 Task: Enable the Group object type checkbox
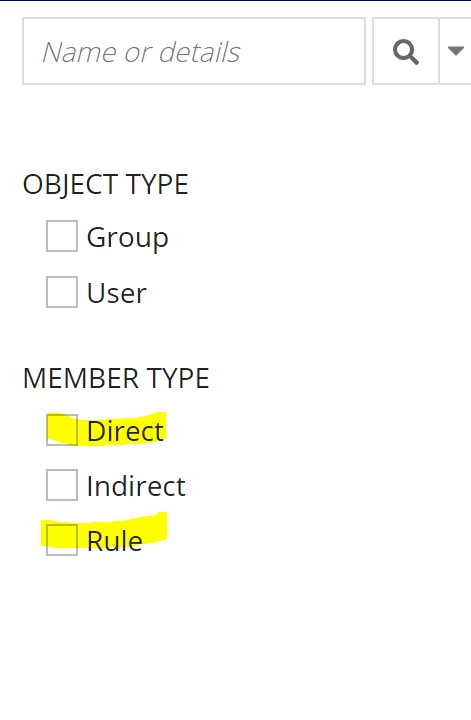click(x=62, y=236)
